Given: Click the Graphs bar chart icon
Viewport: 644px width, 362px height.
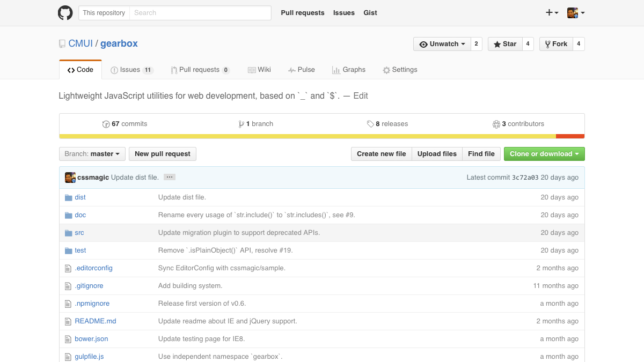Looking at the screenshot, I should coord(336,70).
